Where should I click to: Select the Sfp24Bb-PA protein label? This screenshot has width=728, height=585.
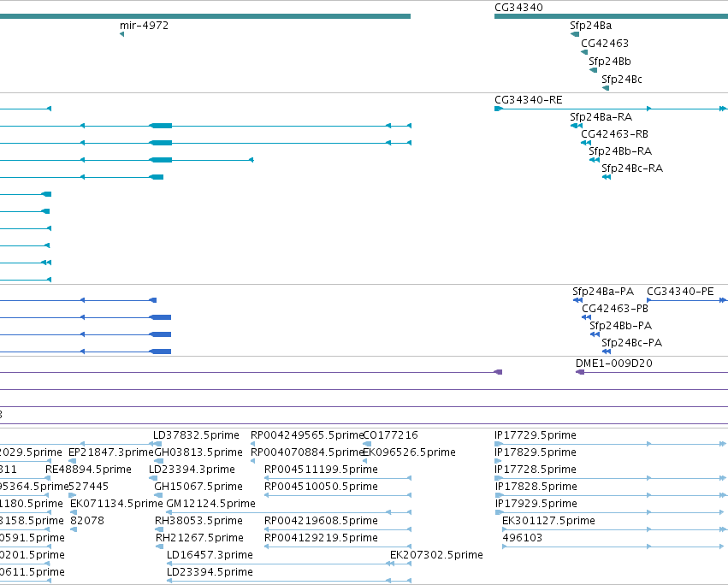(621, 326)
